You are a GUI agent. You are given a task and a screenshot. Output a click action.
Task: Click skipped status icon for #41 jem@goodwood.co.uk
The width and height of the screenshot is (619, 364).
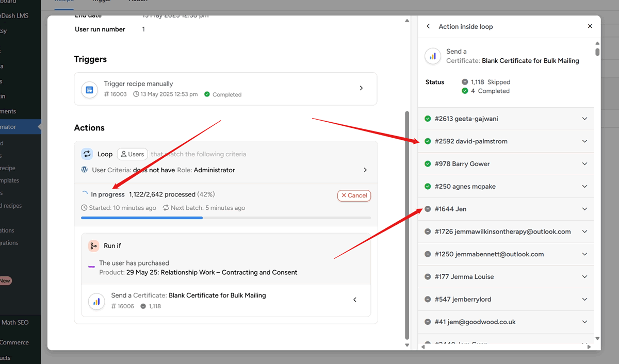428,322
